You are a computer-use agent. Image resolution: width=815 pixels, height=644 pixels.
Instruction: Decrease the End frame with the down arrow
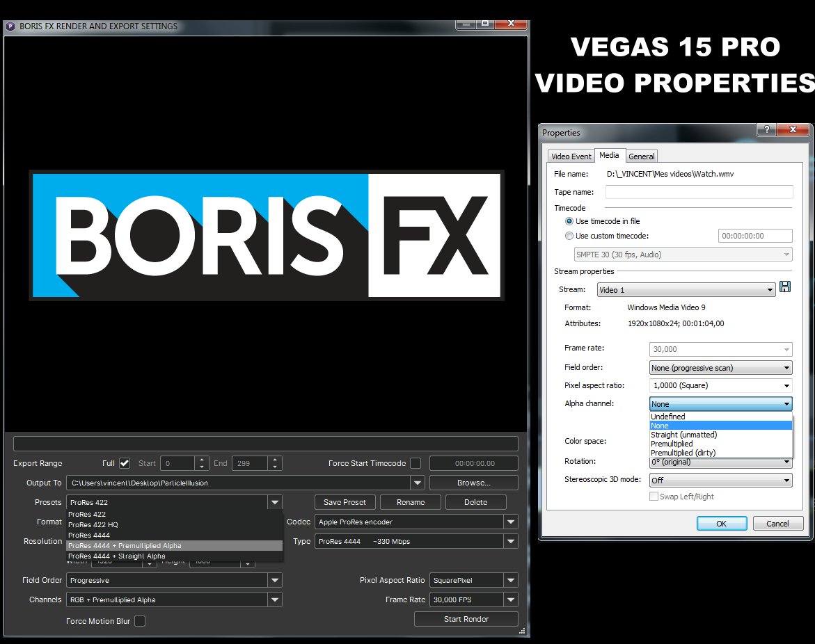[275, 467]
